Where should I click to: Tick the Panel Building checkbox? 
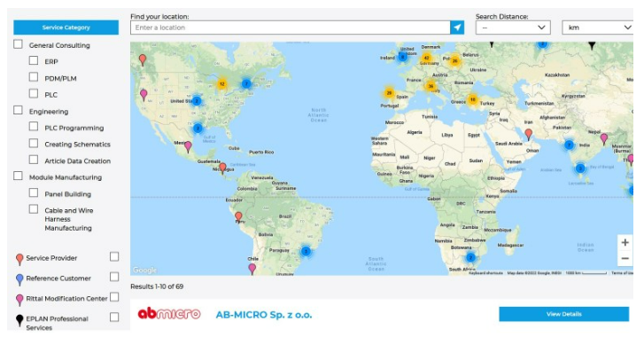coord(34,192)
